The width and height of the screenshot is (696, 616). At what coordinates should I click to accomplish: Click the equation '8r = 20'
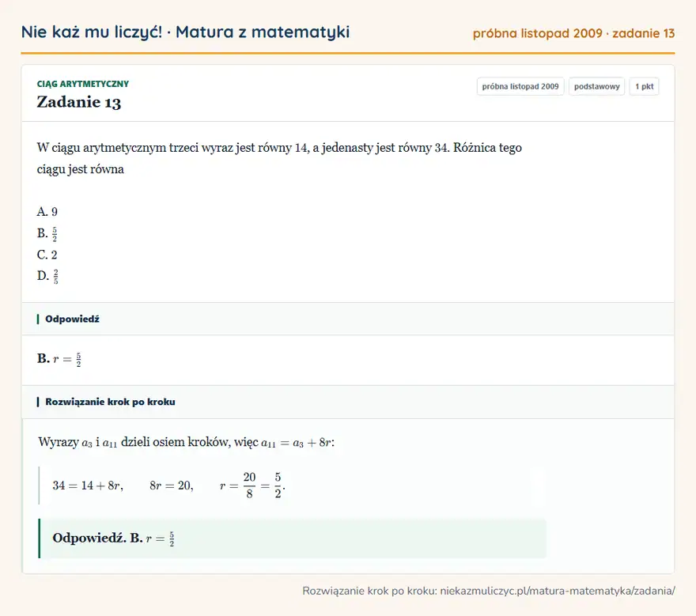pyautogui.click(x=172, y=486)
